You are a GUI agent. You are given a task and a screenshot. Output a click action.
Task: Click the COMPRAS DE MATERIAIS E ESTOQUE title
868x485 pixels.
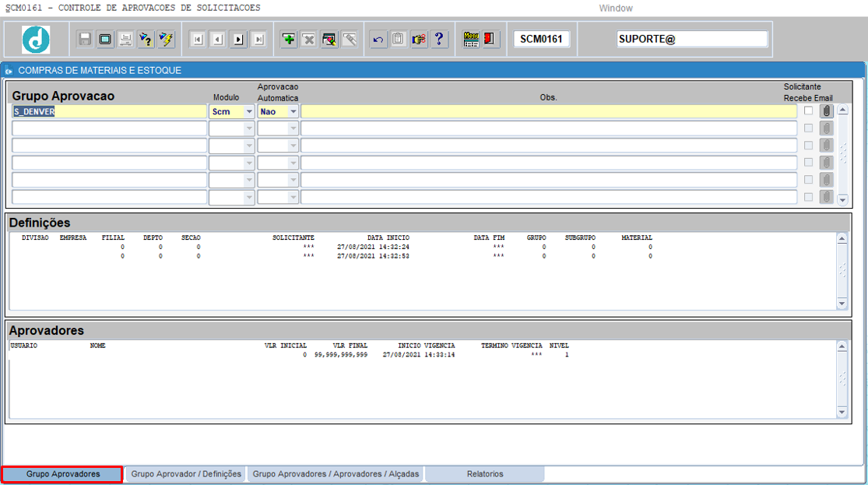[x=100, y=70]
